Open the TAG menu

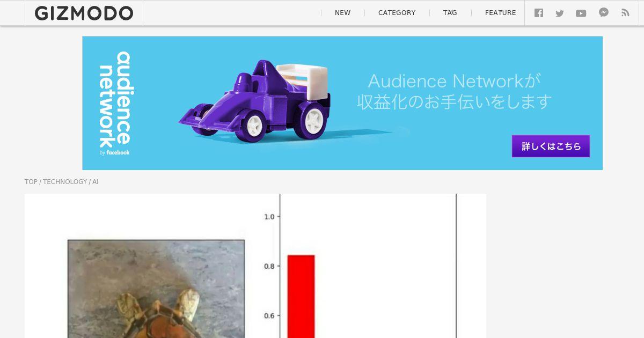pyautogui.click(x=450, y=13)
